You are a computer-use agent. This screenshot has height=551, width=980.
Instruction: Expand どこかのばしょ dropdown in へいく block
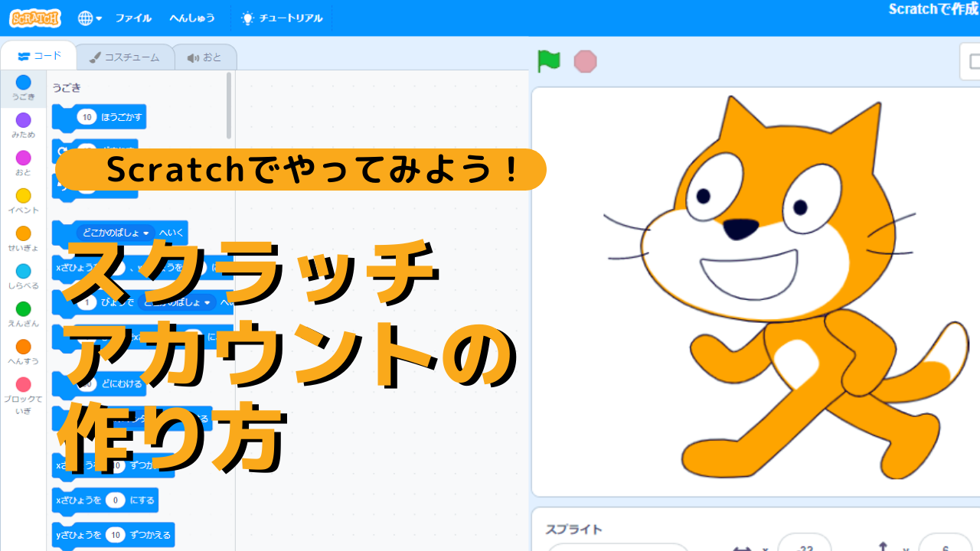pos(145,233)
